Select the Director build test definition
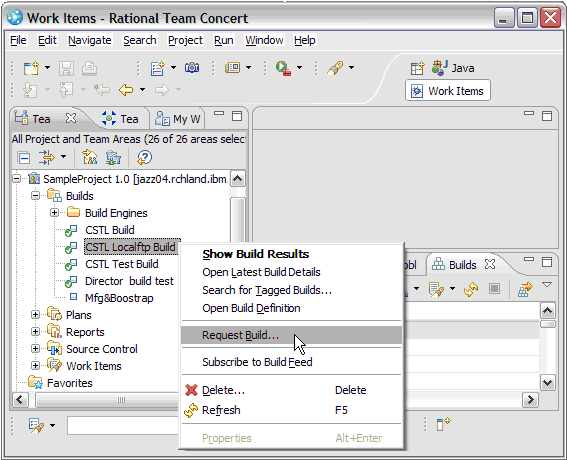The height and width of the screenshot is (460, 567). pyautogui.click(x=129, y=281)
